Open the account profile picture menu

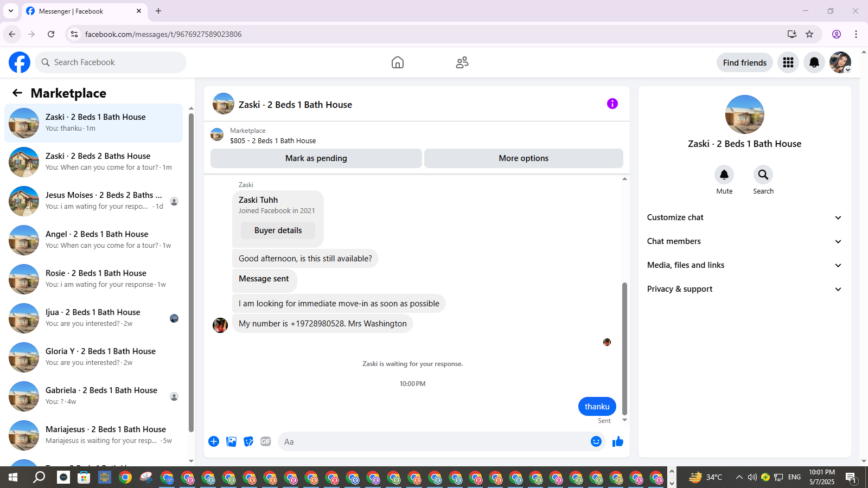tap(840, 62)
